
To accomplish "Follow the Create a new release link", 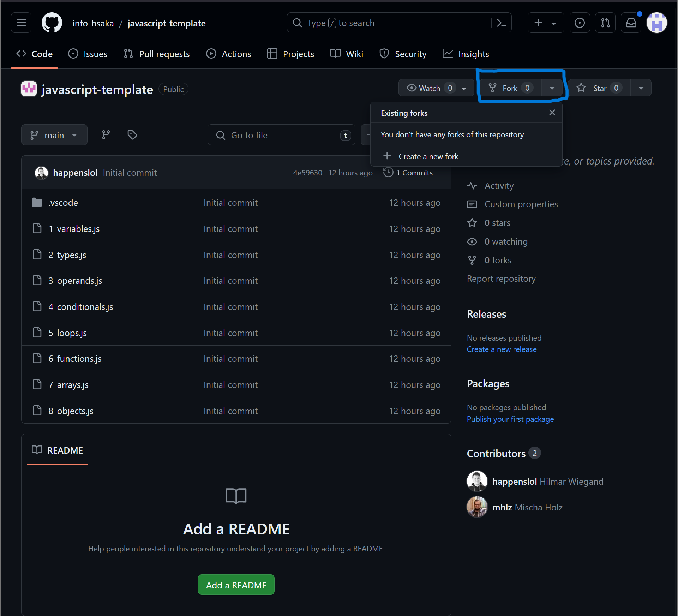I will (x=502, y=349).
